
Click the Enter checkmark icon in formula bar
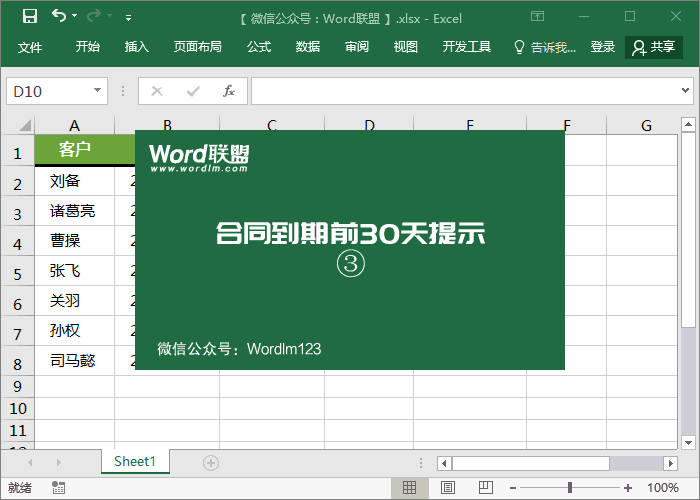pyautogui.click(x=193, y=92)
